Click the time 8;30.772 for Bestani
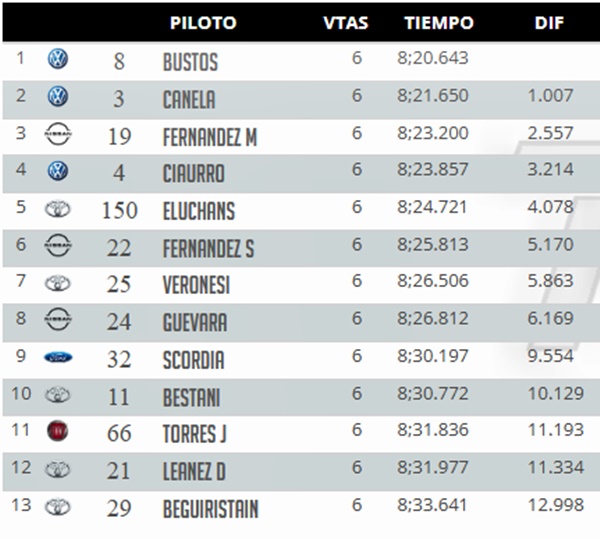The image size is (600, 539). 432,393
